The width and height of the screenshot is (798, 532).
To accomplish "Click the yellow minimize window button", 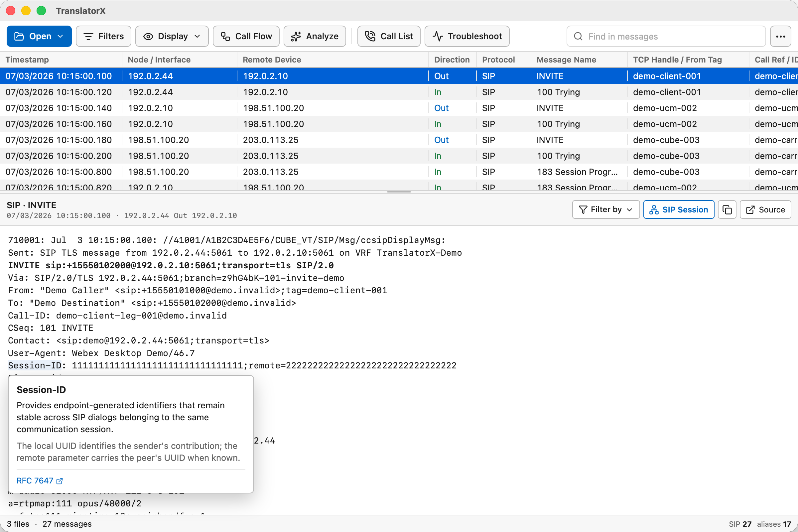I will click(x=26, y=11).
